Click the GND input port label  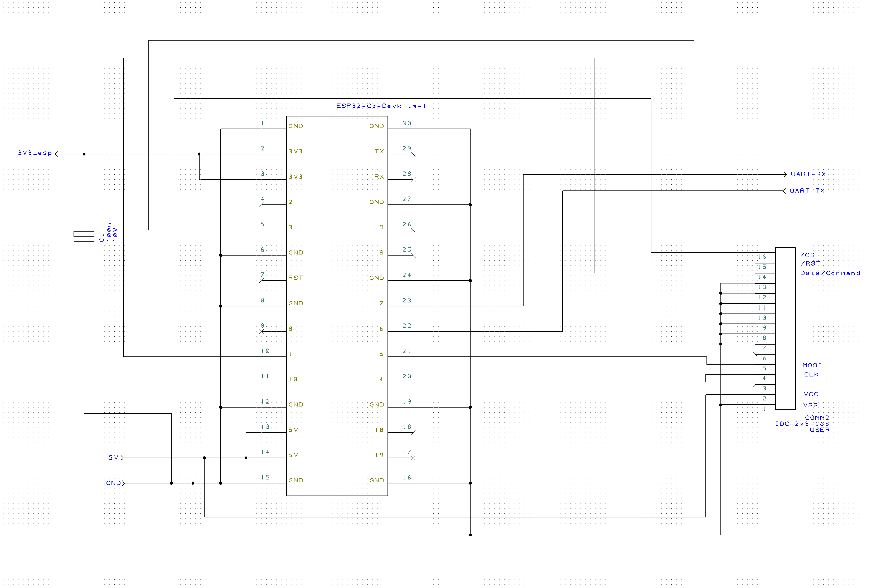[x=113, y=483]
